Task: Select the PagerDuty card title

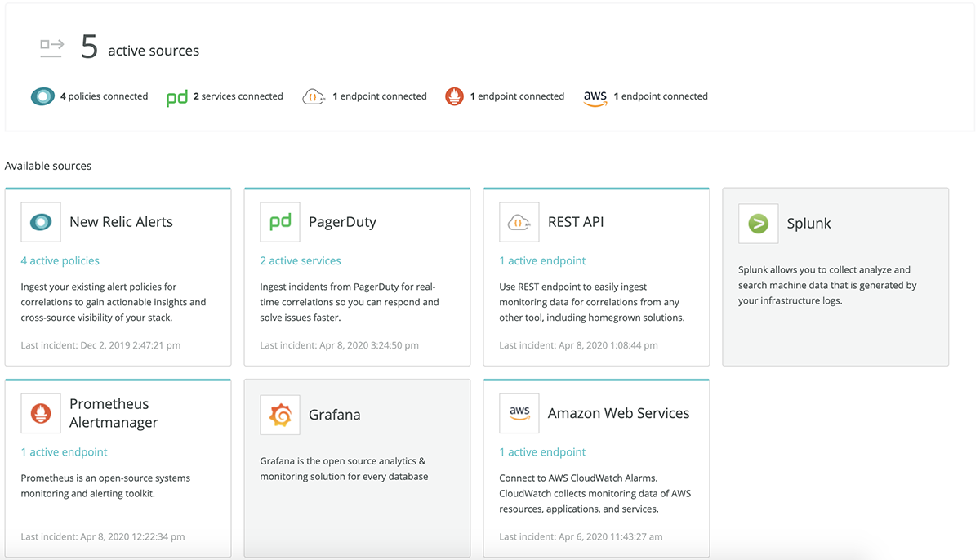Action: 342,222
